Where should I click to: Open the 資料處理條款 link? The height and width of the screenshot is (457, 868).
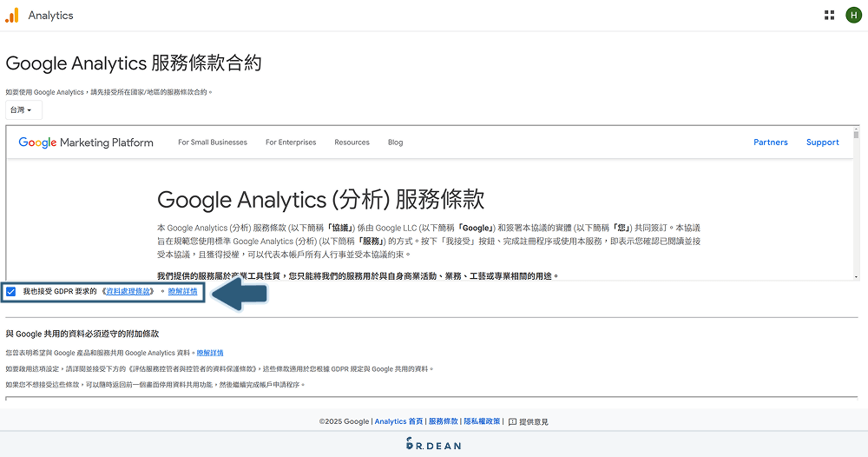128,291
